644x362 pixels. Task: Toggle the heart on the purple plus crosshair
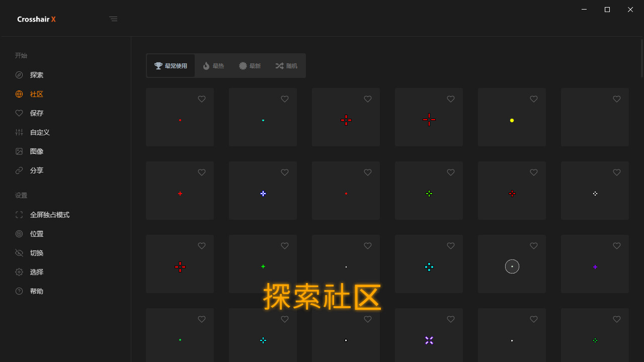(617, 246)
